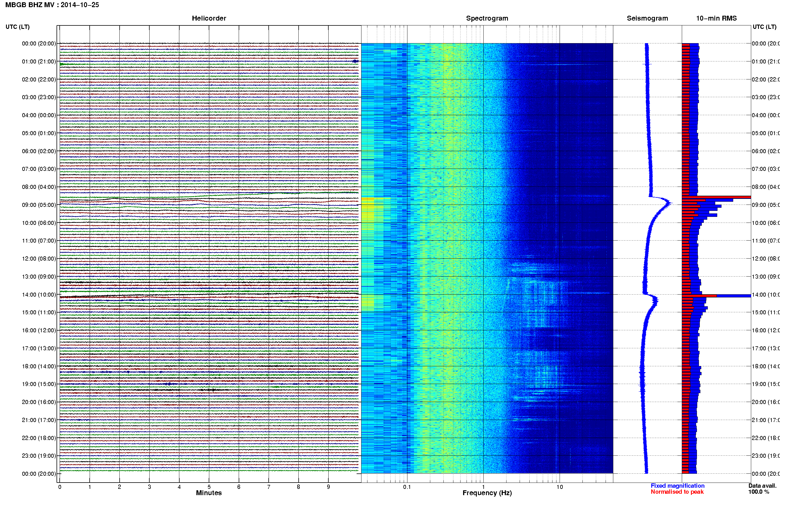
Task: Click the plot title MBGB BHZ MV : 2014-10-25
Action: point(52,5)
